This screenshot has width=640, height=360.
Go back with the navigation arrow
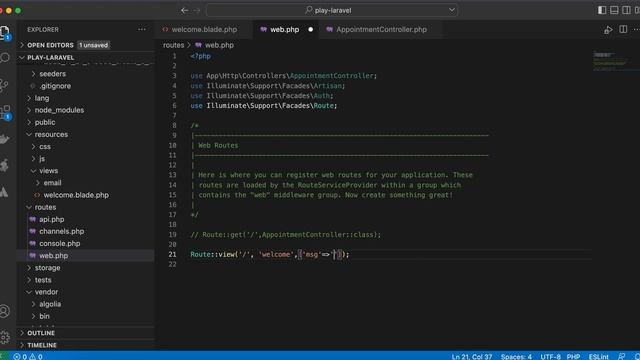pos(184,10)
